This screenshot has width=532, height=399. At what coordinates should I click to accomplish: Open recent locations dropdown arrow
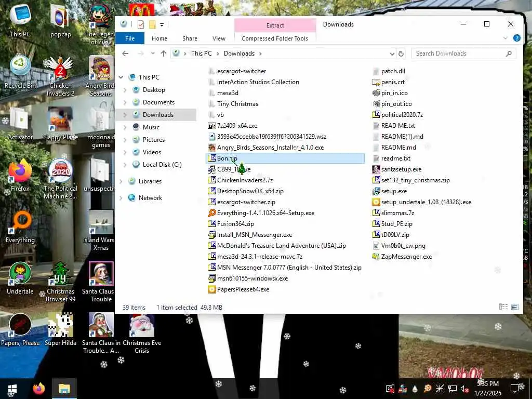pyautogui.click(x=153, y=54)
